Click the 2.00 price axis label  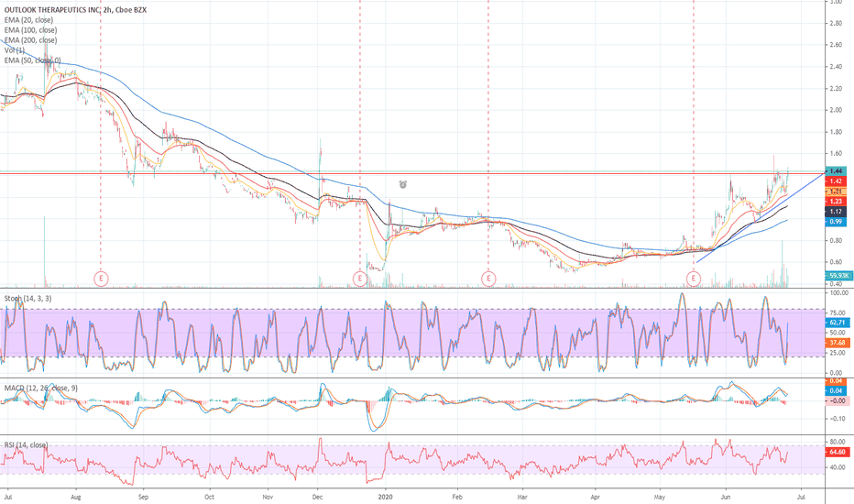tap(836, 110)
